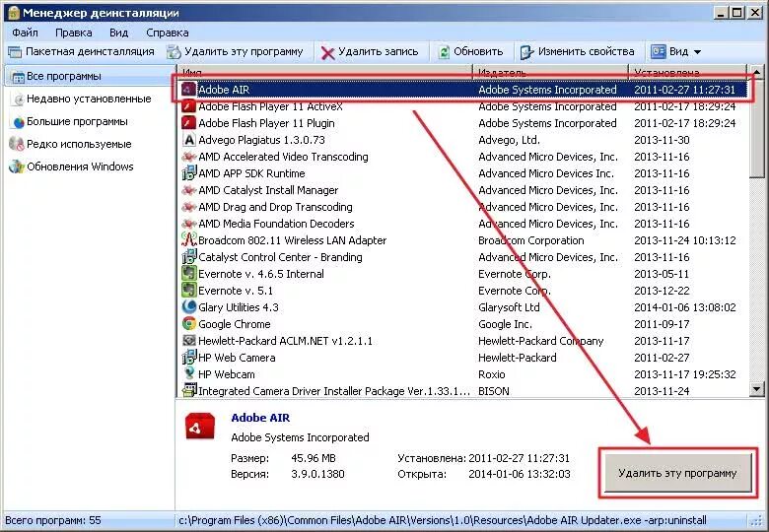Select Обновления Windows category
769x532 pixels.
coord(80,166)
